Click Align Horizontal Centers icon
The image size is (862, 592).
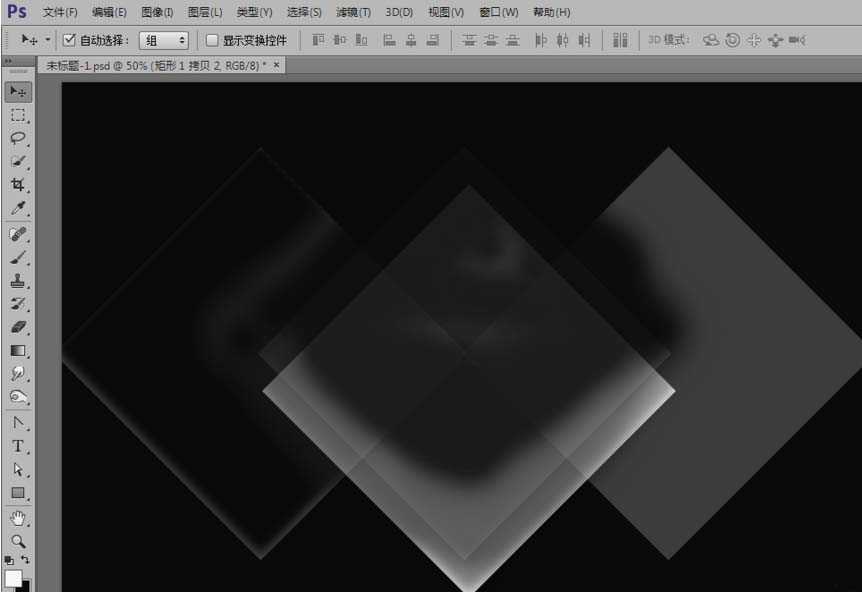(x=411, y=40)
